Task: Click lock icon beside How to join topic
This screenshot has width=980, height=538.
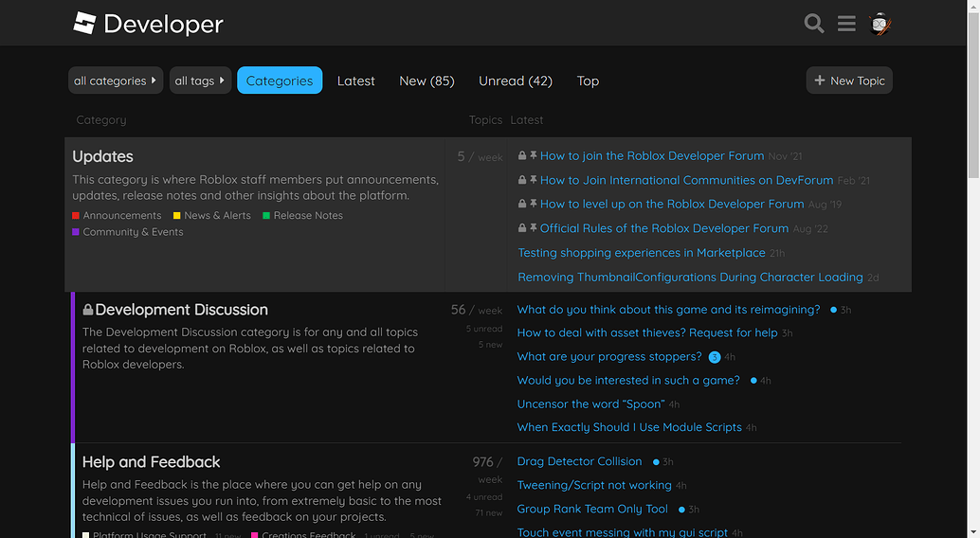Action: point(522,155)
